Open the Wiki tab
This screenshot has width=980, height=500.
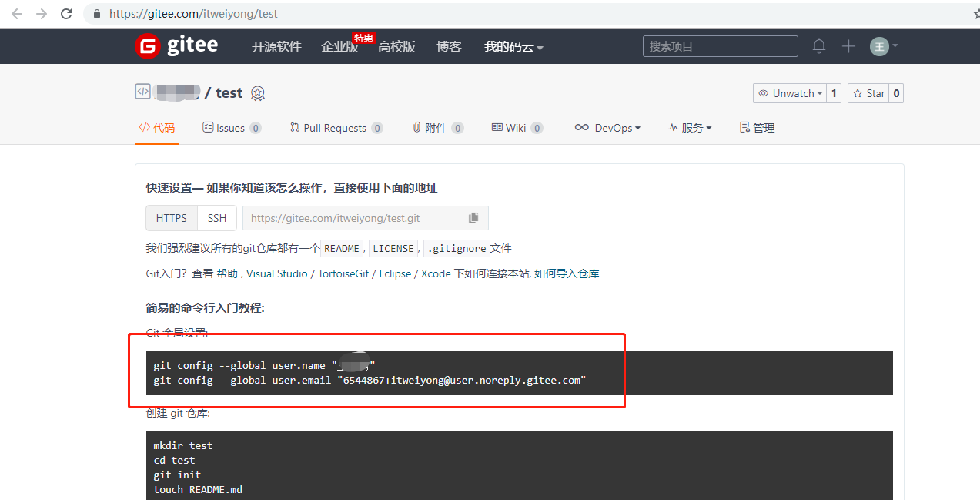[x=517, y=128]
